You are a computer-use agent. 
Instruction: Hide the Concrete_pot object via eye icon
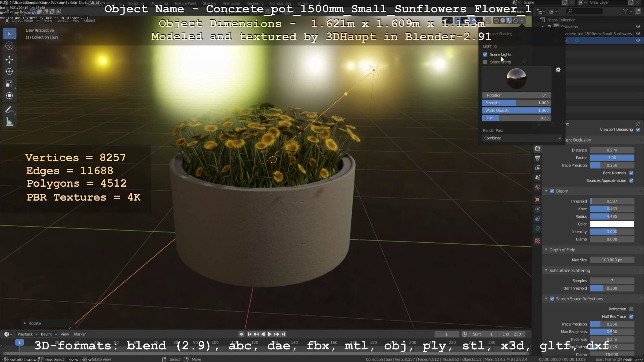click(638, 34)
